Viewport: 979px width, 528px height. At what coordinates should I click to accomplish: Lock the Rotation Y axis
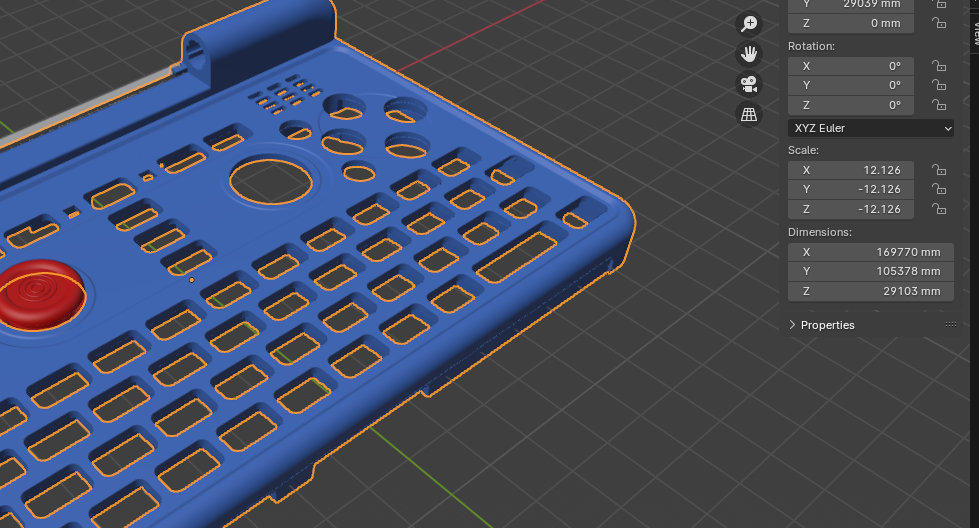tap(938, 86)
